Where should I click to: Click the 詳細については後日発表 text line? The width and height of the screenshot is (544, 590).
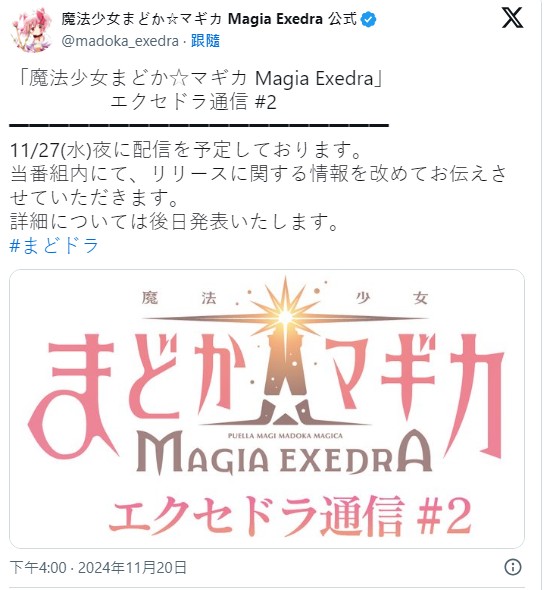(174, 221)
